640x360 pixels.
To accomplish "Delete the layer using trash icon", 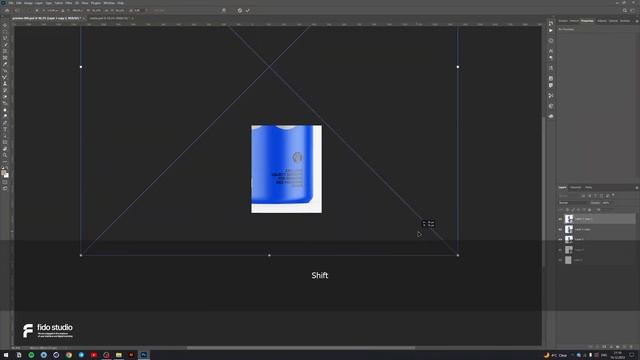I will (631, 347).
